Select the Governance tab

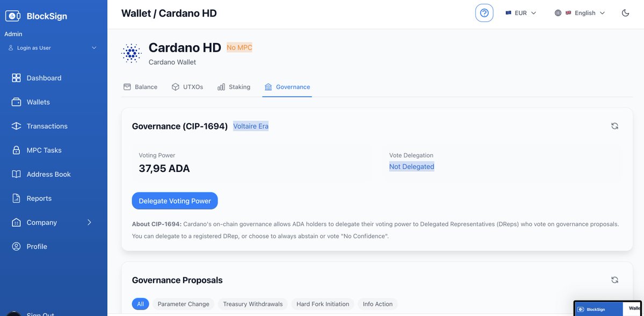point(287,87)
